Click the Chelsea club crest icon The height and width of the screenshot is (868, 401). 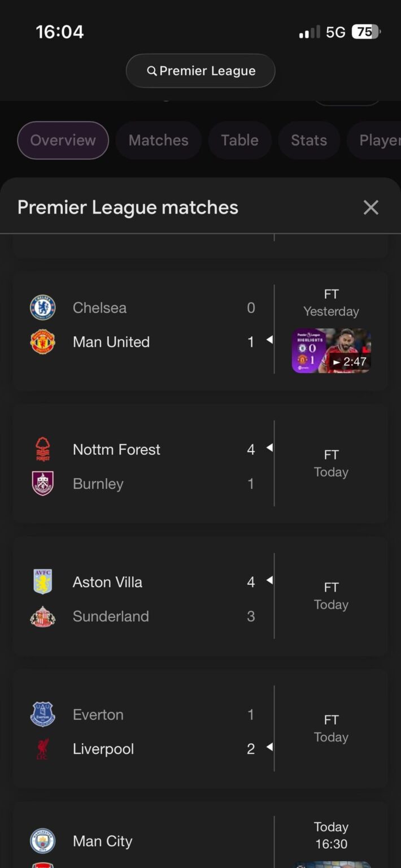pyautogui.click(x=42, y=307)
